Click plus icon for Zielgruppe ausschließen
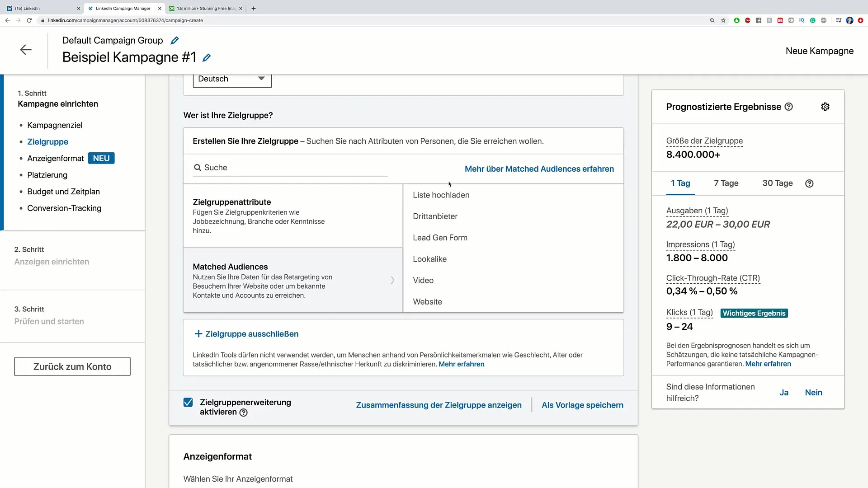The image size is (868, 488). tap(198, 334)
